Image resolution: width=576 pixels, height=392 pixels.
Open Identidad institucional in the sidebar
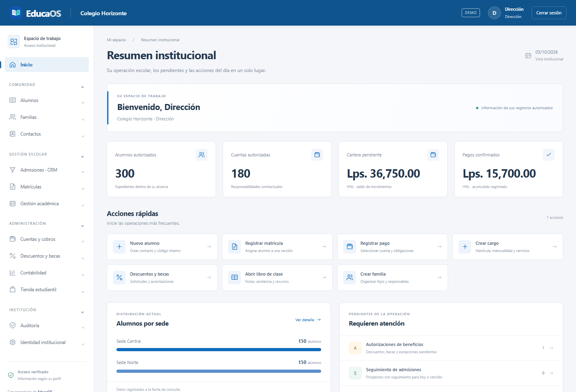[47, 342]
